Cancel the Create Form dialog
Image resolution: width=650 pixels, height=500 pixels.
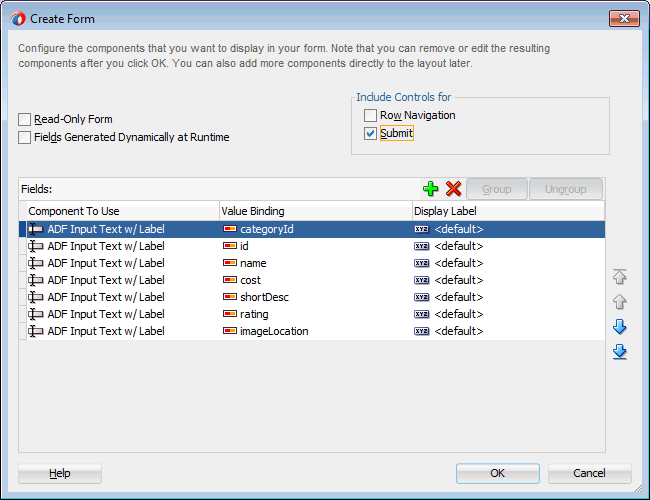coord(589,473)
